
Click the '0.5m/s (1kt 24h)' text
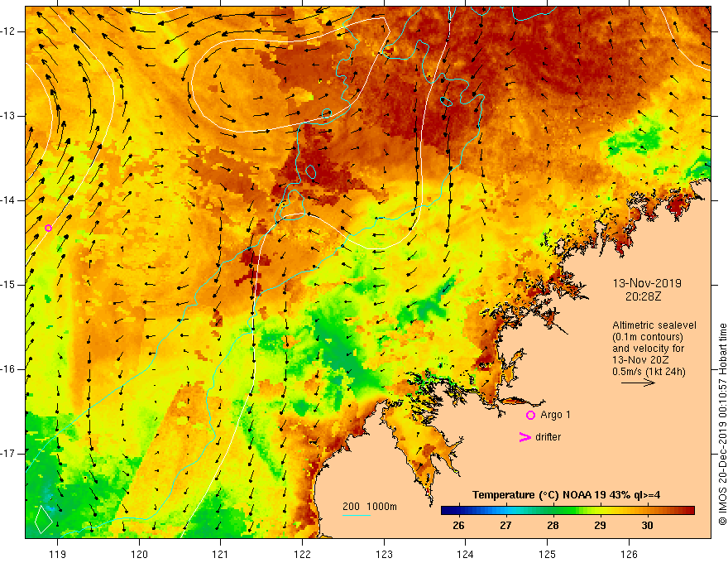click(x=649, y=372)
